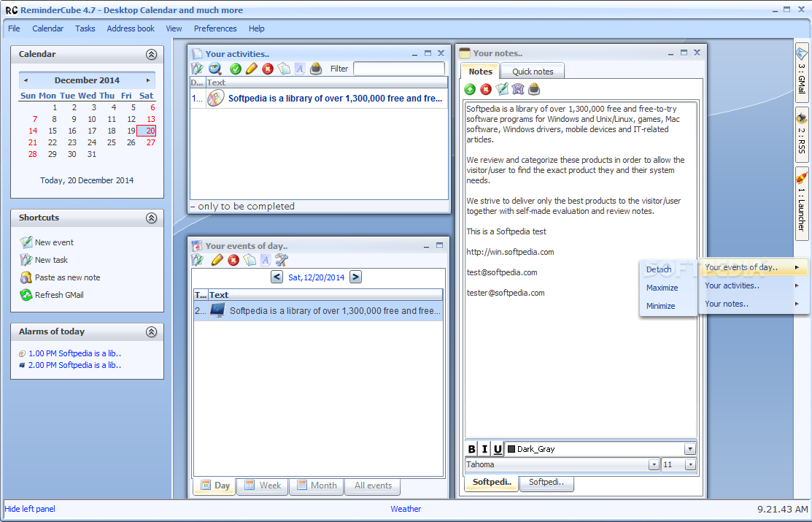812x522 pixels.
Task: Go to next month in calendar
Action: pyautogui.click(x=148, y=80)
